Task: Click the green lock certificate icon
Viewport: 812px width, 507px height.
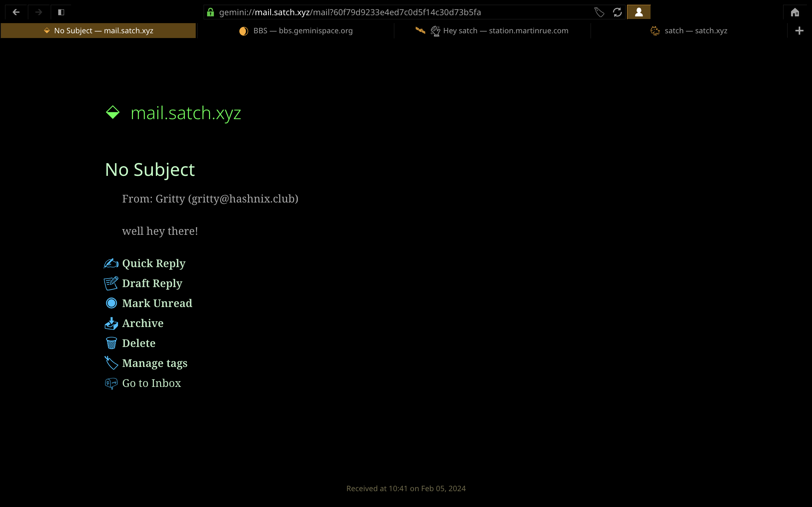Action: coord(211,12)
